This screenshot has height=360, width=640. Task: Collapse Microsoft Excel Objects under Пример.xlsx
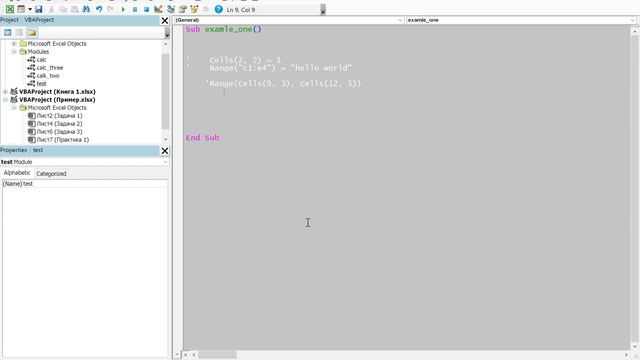tap(14, 108)
